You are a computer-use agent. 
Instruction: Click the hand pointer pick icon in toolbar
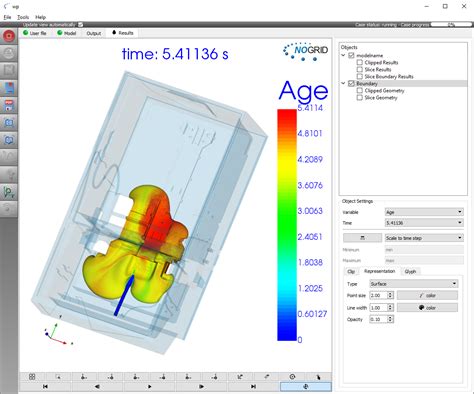pyautogui.click(x=318, y=377)
